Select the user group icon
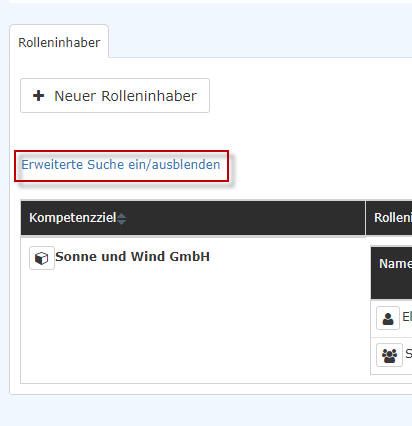The image size is (412, 426). [x=389, y=355]
